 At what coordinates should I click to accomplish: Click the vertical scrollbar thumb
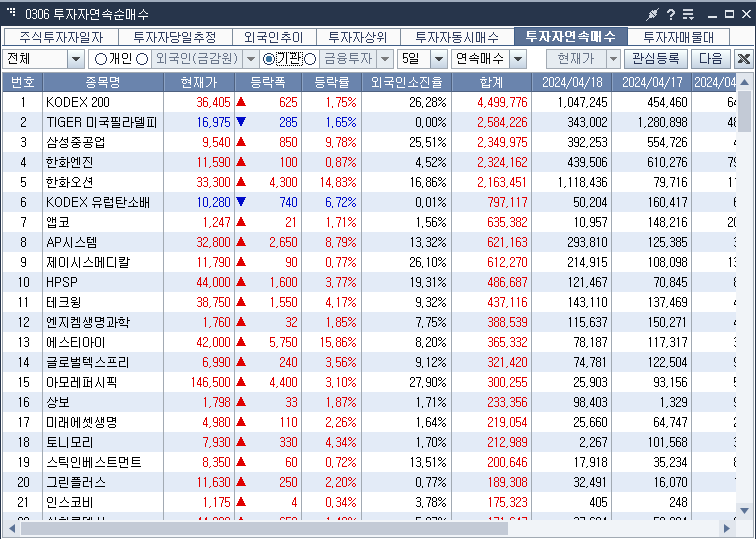click(744, 111)
